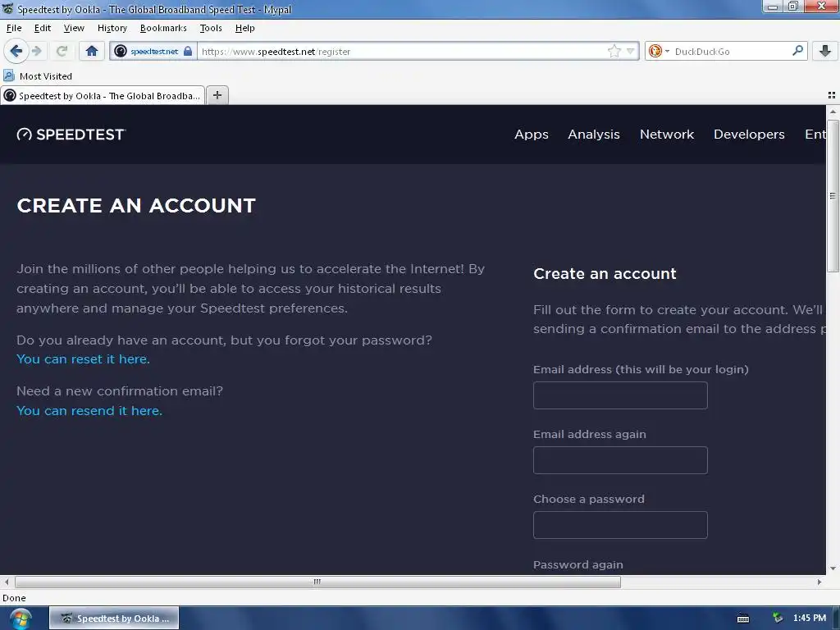Viewport: 840px width, 630px height.
Task: Click the search magnifier icon
Action: [x=797, y=51]
